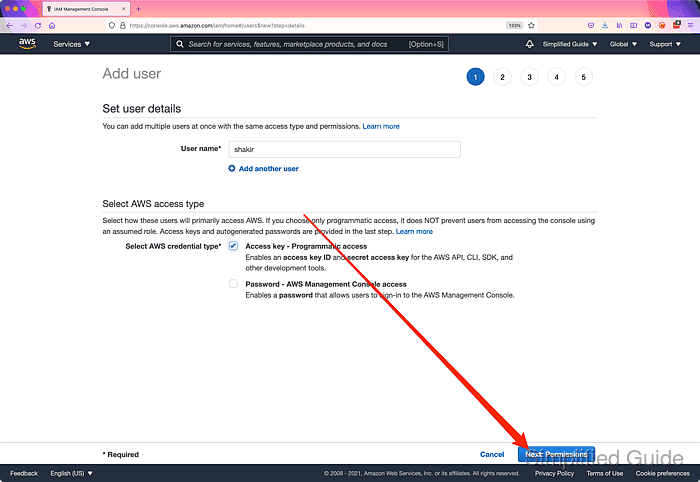700x482 pixels.
Task: Click the address bar URL
Action: click(x=217, y=25)
